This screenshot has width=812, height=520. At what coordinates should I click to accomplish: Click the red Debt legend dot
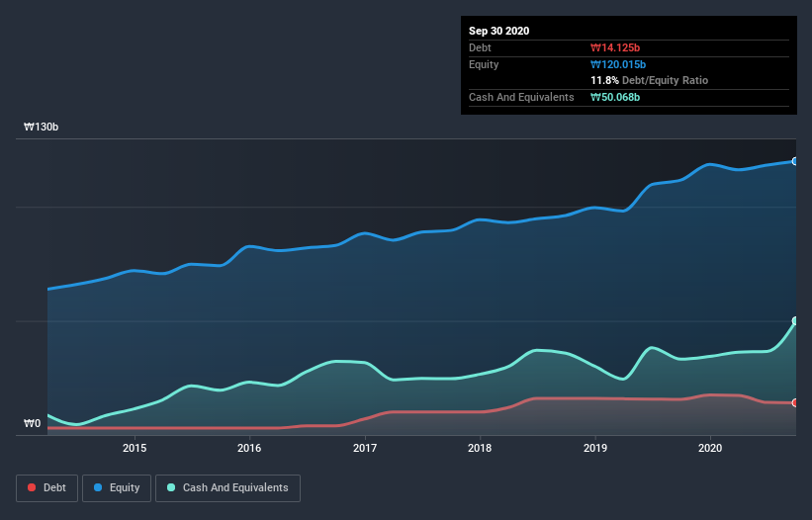point(32,487)
